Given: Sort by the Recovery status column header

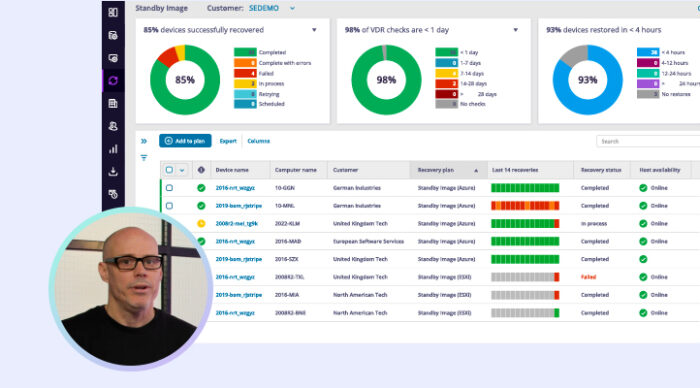Looking at the screenshot, I should point(601,170).
